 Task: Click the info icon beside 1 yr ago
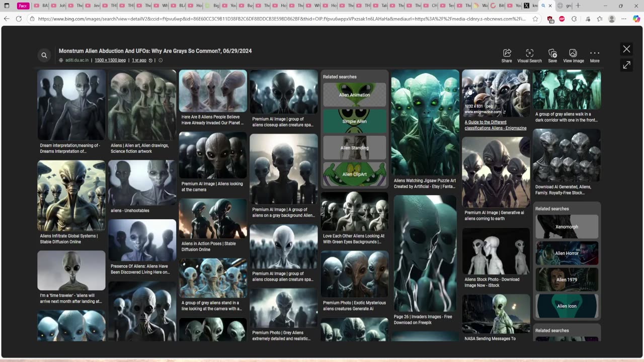160,60
